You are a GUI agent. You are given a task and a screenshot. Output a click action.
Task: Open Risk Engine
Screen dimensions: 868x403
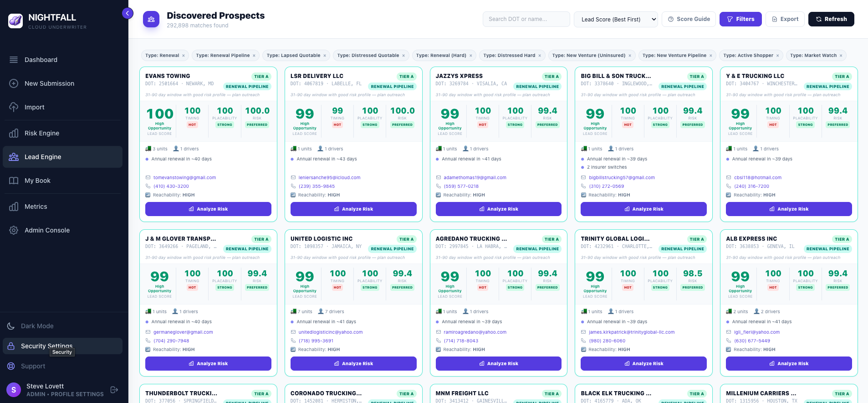(62, 133)
